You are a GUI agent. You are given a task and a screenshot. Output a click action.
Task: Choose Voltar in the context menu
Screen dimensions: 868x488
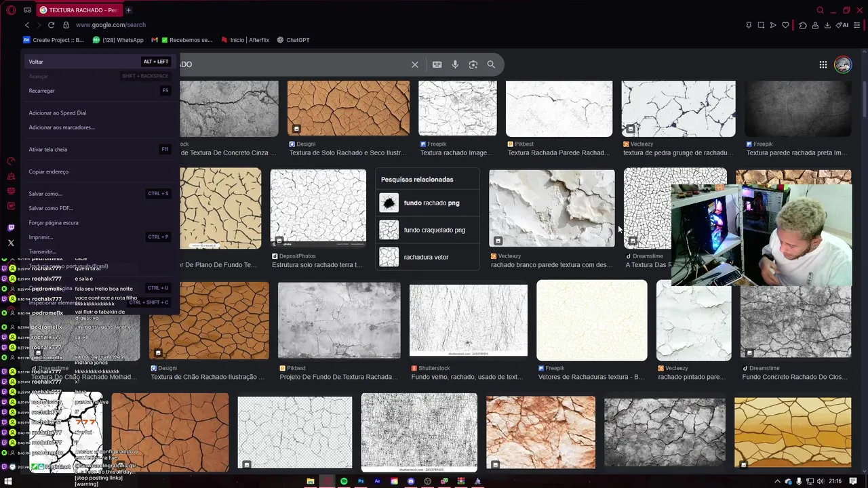pos(99,62)
